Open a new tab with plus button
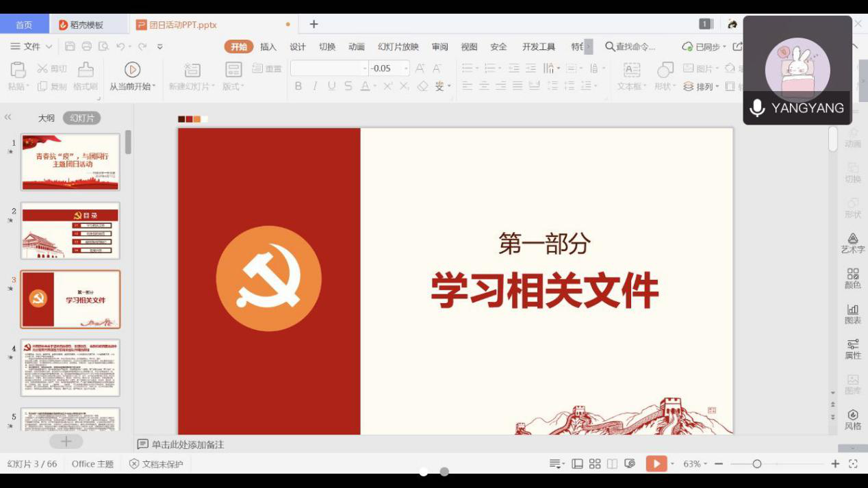 coord(314,24)
